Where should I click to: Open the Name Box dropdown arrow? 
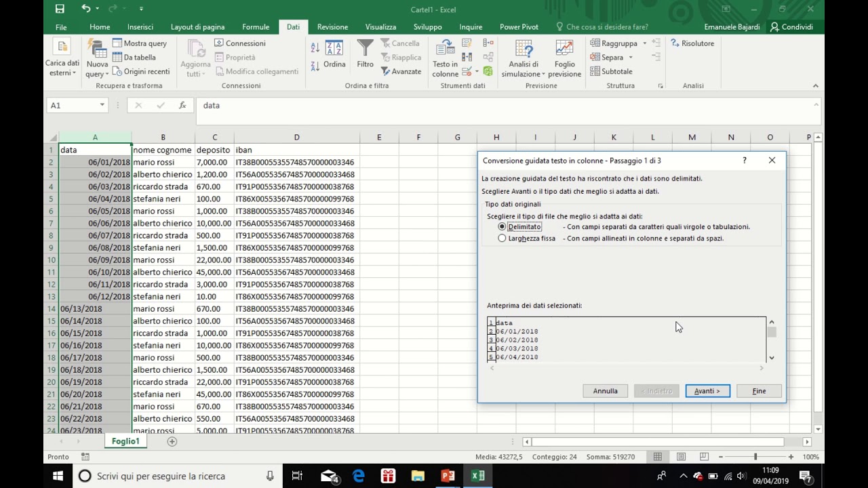tap(102, 105)
